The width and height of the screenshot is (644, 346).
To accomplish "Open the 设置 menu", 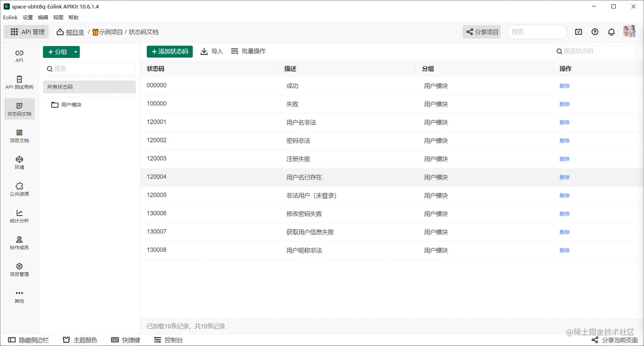I will click(28, 17).
